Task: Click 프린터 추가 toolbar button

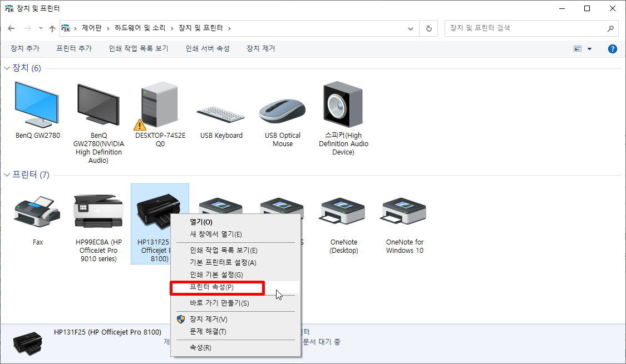Action: click(x=74, y=49)
